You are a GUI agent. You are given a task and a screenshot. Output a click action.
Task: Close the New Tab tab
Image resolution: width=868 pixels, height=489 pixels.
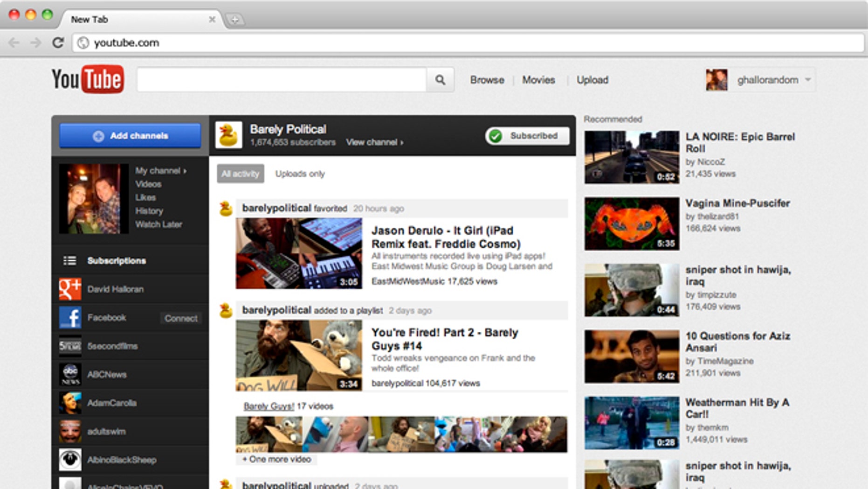212,20
